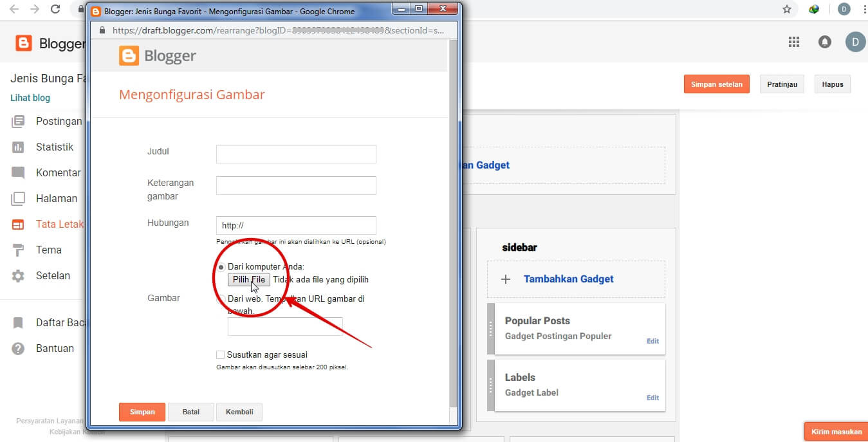This screenshot has height=442, width=868.
Task: Click the sidebar Tambahkan Gadget link
Action: (569, 279)
